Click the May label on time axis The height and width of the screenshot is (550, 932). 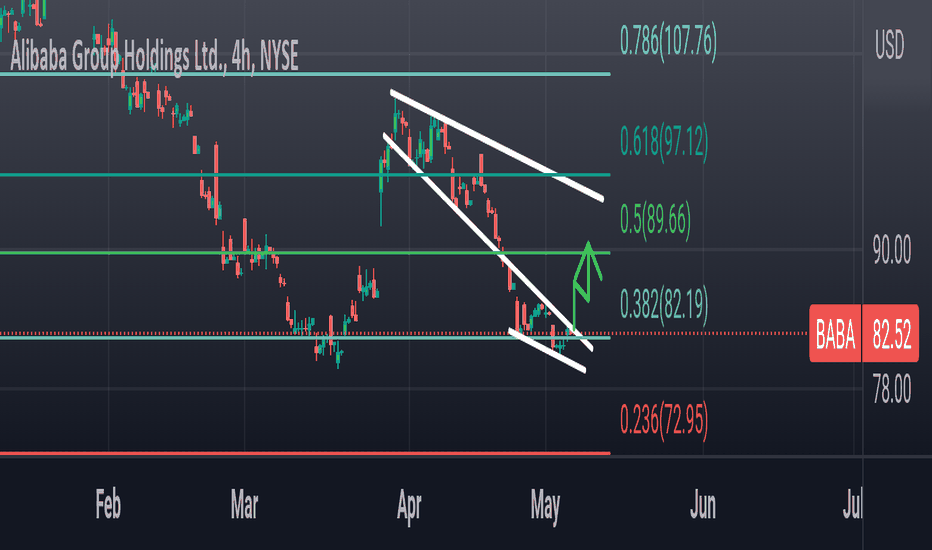pyautogui.click(x=545, y=507)
